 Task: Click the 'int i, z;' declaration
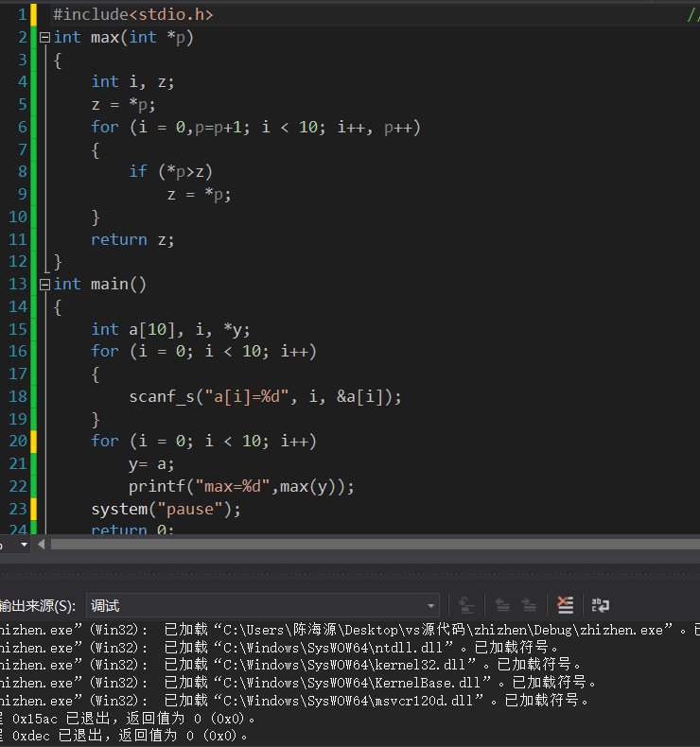132,82
